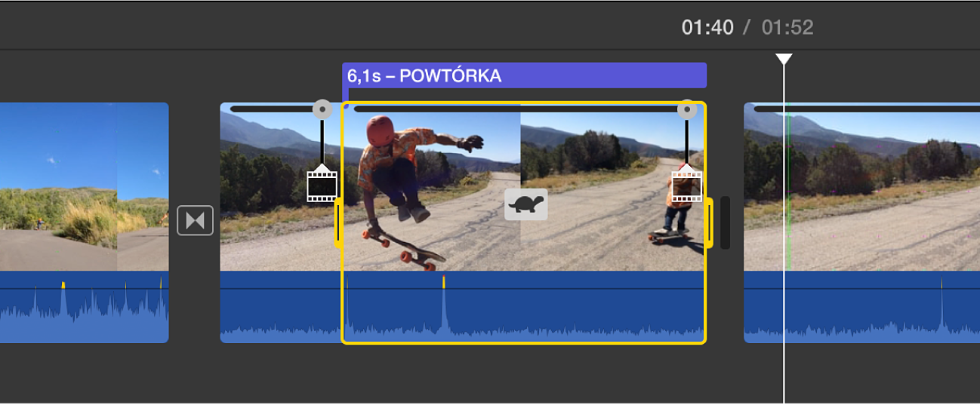Select the freeze-frame filmstrip icon in the first skateboard clip
Image resolution: width=980 pixels, height=405 pixels.
pyautogui.click(x=322, y=186)
